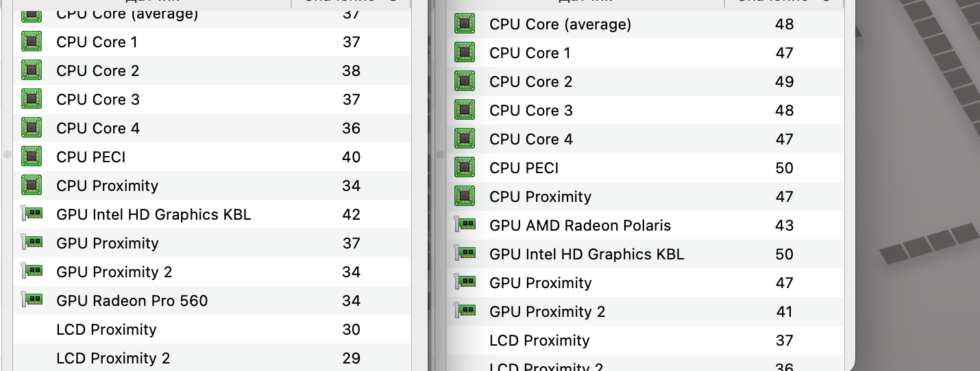Select the 'LCD Proximity' label showing 37 in right window
The height and width of the screenshot is (371, 980).
[539, 340]
